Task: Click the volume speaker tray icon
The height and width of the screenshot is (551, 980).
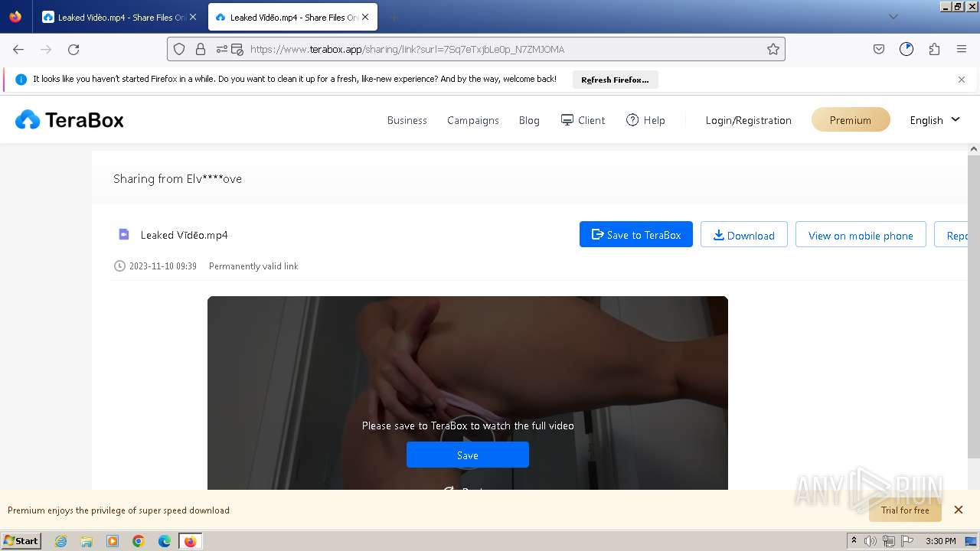Action: click(x=871, y=541)
